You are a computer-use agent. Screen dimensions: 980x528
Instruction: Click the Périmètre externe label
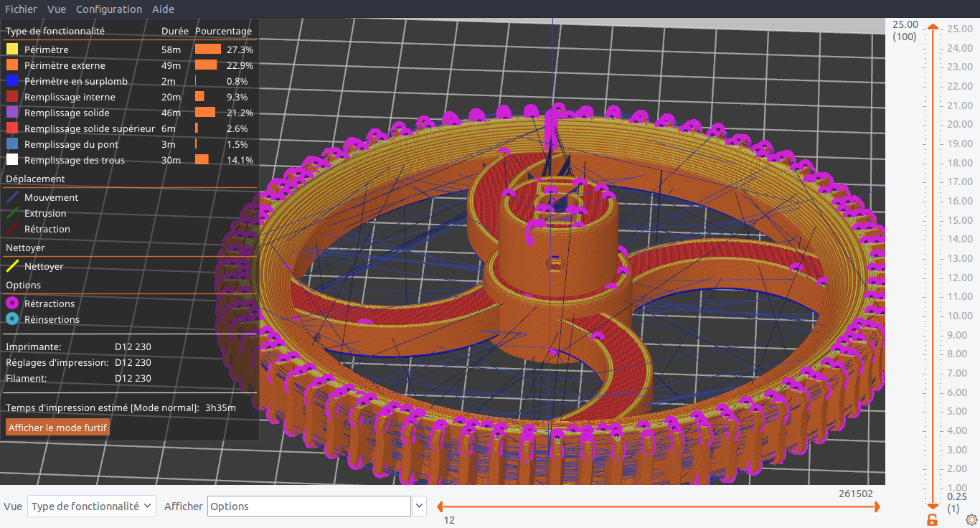click(65, 65)
